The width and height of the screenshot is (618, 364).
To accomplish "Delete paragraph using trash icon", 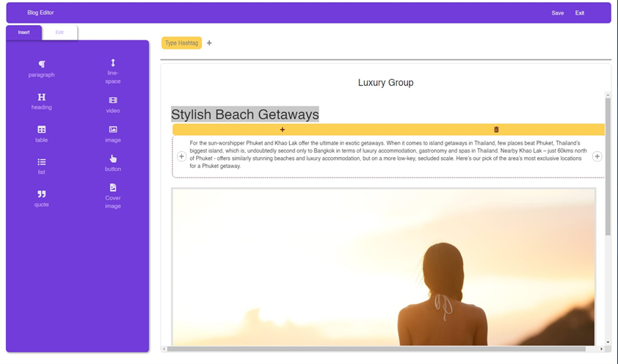I will tap(496, 130).
